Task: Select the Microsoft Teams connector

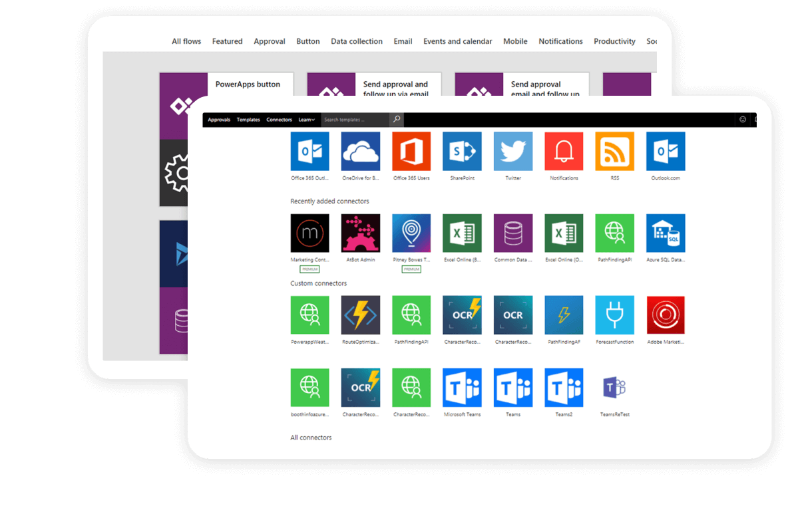Action: [x=462, y=388]
